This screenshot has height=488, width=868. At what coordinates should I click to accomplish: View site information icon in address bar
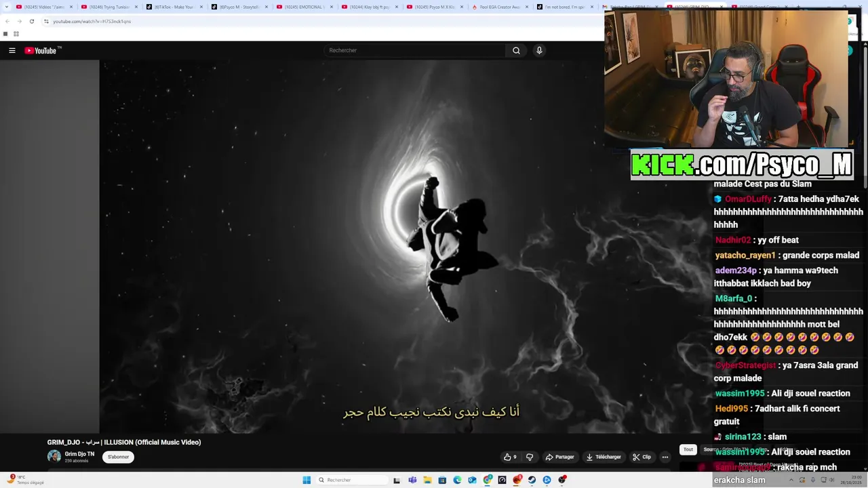click(46, 21)
